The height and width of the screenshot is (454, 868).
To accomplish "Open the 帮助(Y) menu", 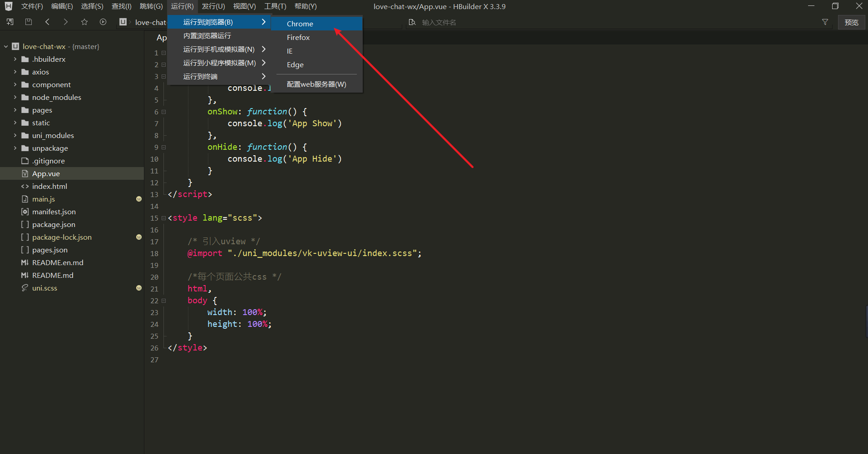I will click(x=306, y=6).
